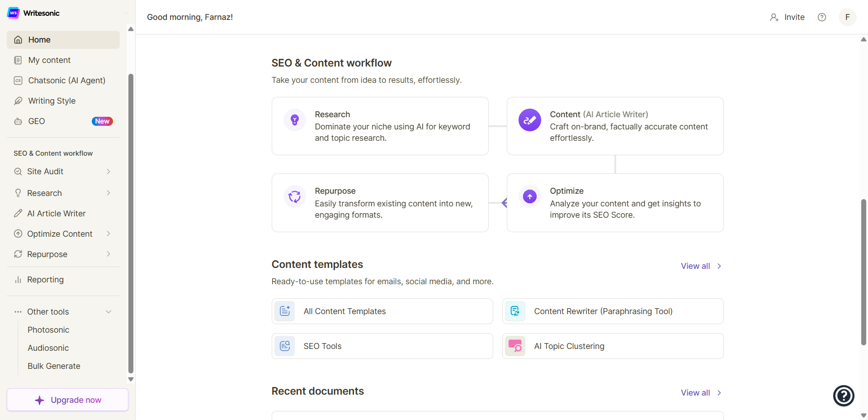Image resolution: width=868 pixels, height=420 pixels.
Task: Click the main page scrollbar thumb
Action: click(x=864, y=272)
